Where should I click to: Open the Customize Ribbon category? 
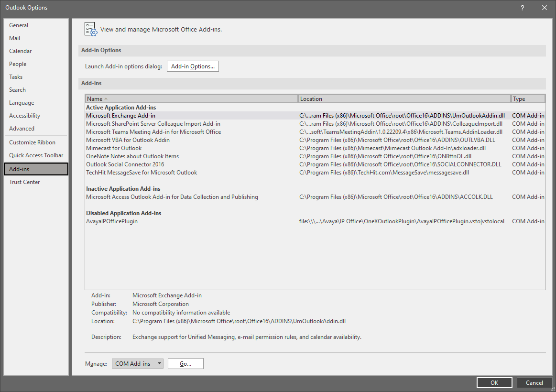tap(36, 142)
